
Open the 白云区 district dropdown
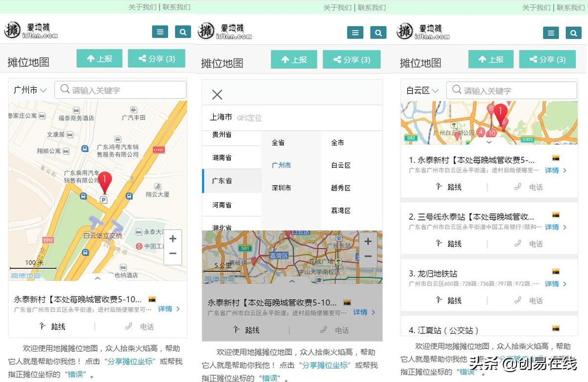pos(422,91)
